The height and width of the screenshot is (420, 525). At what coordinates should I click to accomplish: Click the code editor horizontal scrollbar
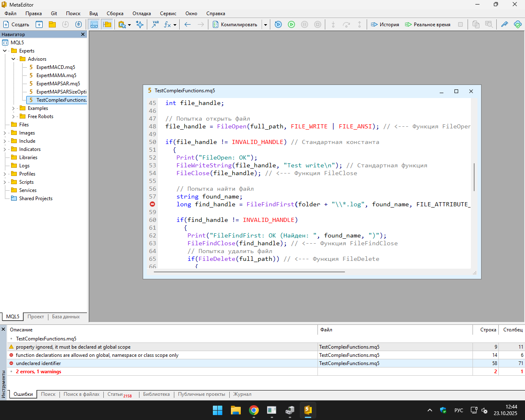[249, 272]
